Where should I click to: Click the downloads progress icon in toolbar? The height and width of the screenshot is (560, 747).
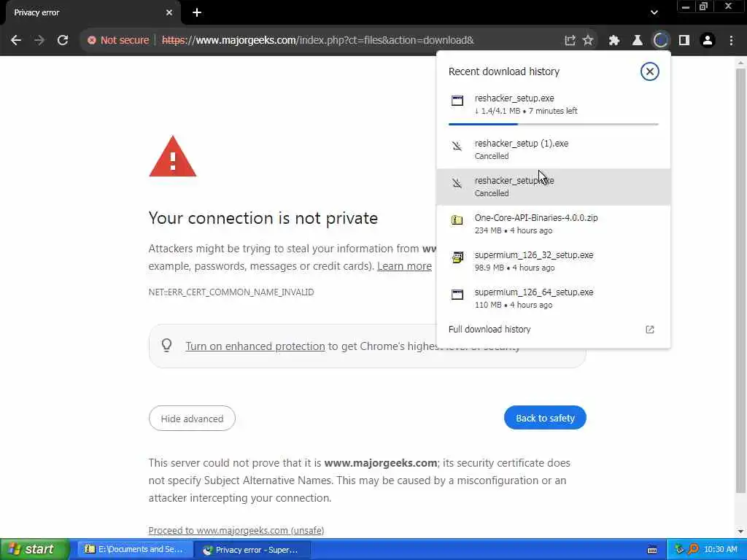tap(661, 40)
